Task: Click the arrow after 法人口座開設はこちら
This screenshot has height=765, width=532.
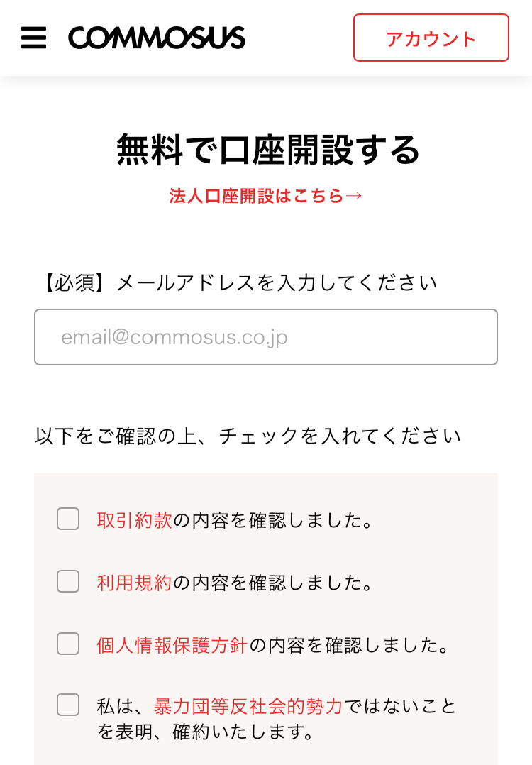Action: (353, 196)
